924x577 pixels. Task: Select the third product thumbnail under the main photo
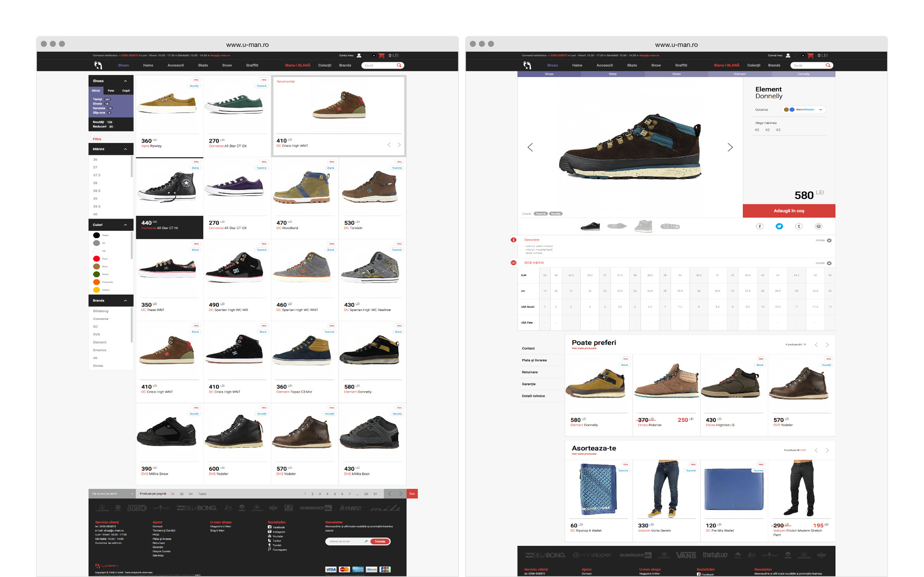643,226
